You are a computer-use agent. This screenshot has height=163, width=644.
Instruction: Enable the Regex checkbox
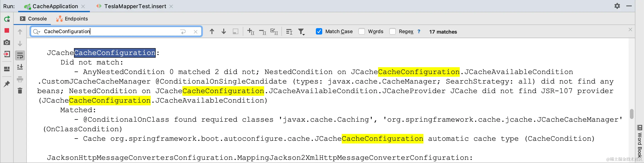click(x=393, y=32)
